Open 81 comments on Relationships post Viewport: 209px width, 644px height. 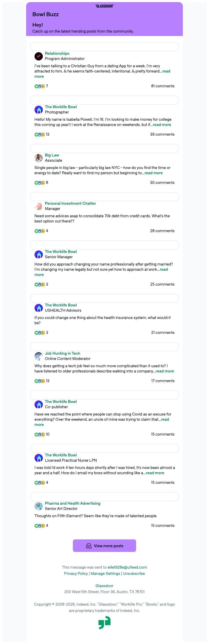[163, 86]
